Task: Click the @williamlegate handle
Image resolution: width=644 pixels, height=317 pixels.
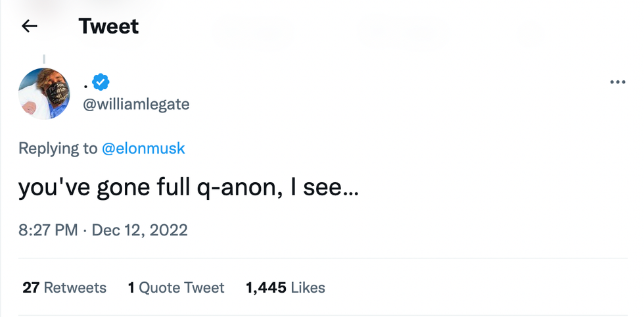Action: coord(136,104)
